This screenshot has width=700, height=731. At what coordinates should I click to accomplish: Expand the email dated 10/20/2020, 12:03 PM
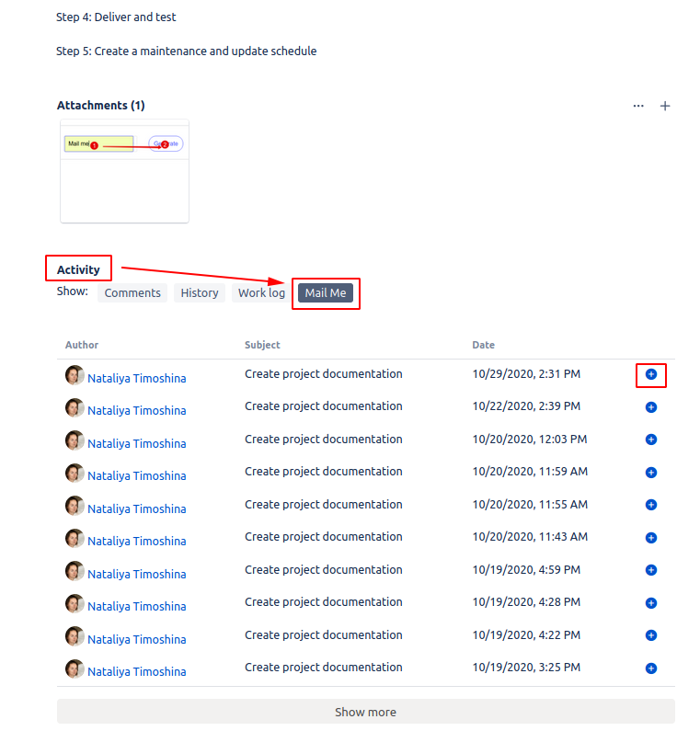(651, 440)
